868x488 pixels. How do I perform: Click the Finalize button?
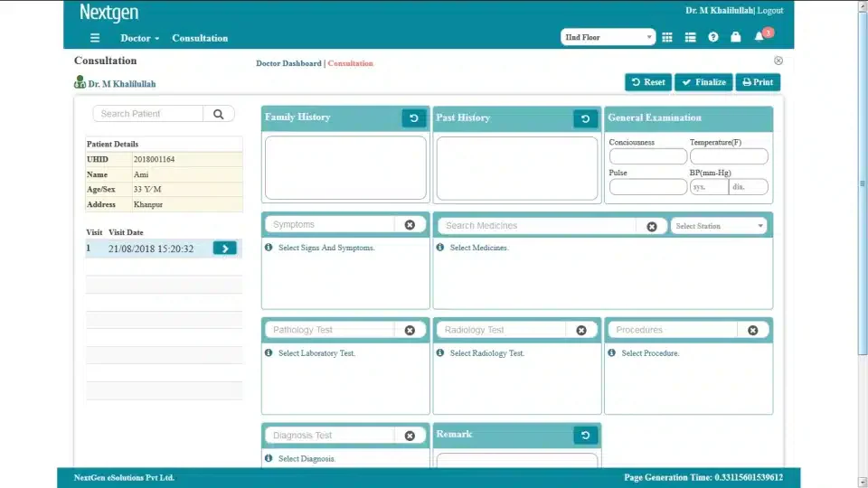click(703, 82)
